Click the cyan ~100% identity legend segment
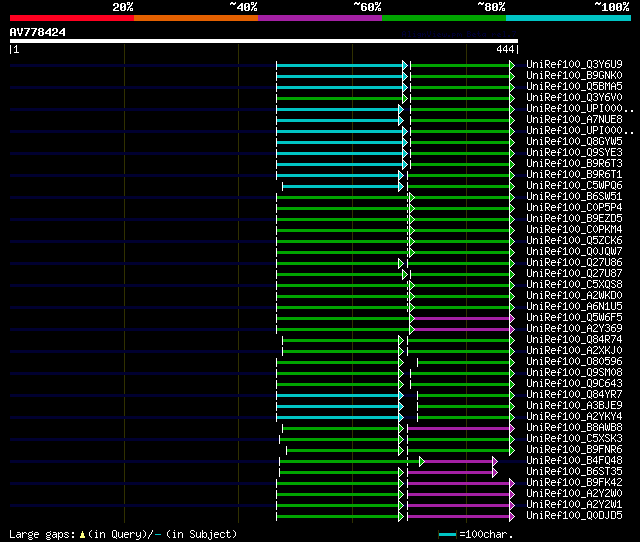Screen dimensions: 640x542 coord(569,18)
